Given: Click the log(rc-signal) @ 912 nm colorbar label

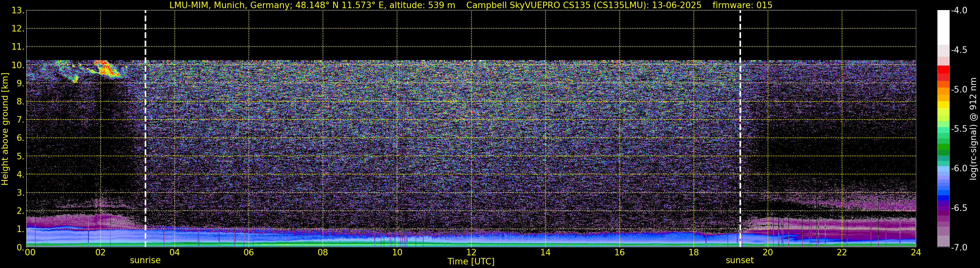Looking at the screenshot, I should coord(973,129).
